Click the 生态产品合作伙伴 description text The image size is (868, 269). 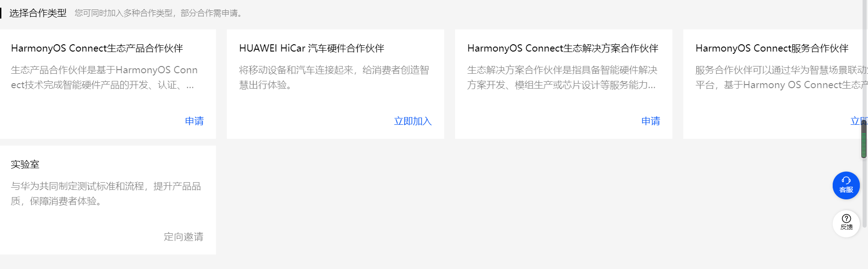point(104,77)
